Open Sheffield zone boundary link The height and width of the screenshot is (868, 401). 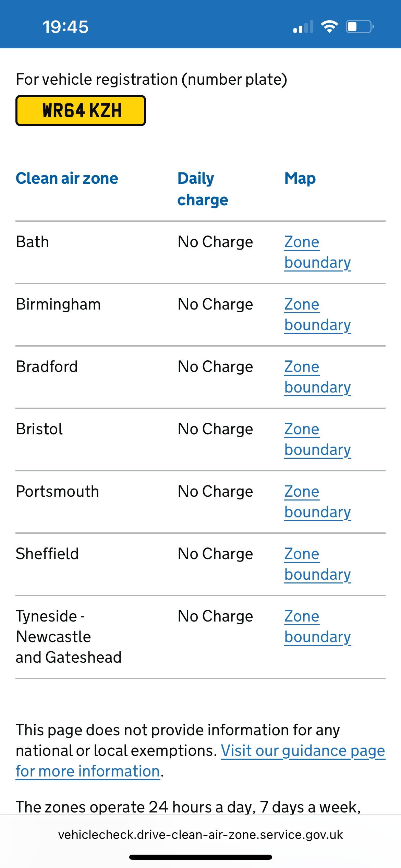coord(317,564)
